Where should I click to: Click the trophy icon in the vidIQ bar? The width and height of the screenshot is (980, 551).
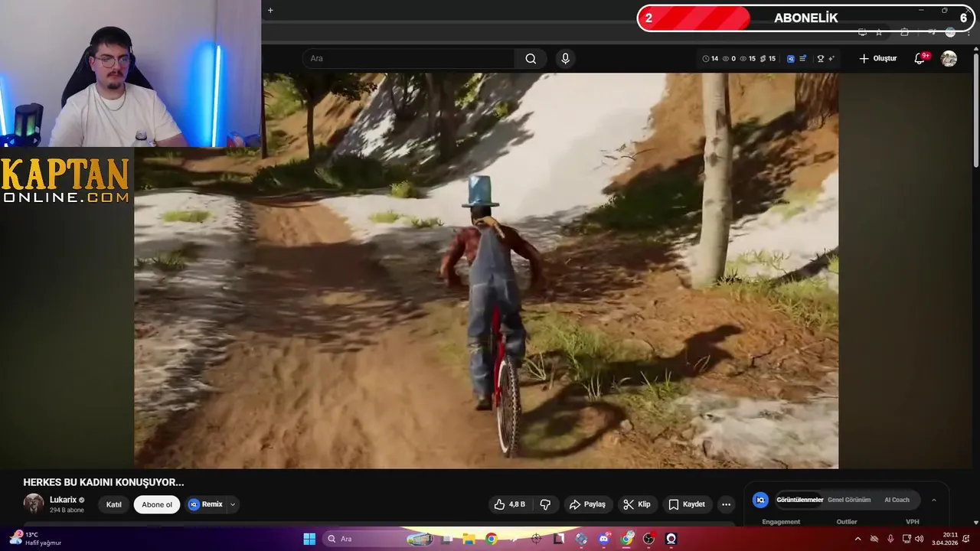point(821,58)
